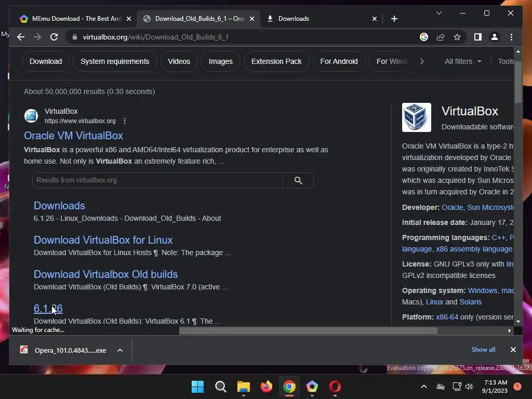Go forward using forward arrow
Screen dimensions: 532x399
(x=37, y=37)
